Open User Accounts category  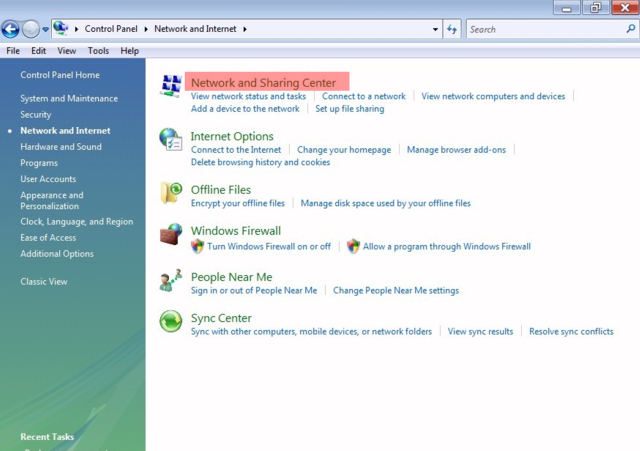(x=48, y=179)
